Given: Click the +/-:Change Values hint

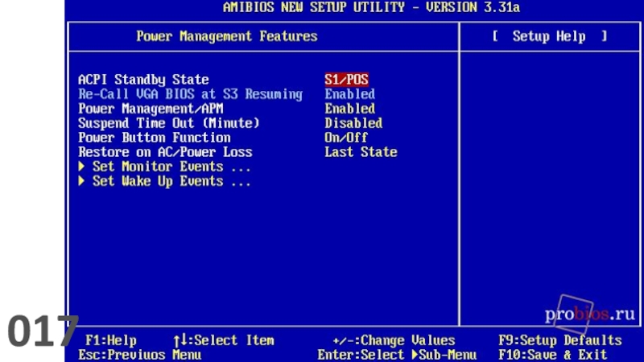Looking at the screenshot, I should tap(394, 340).
